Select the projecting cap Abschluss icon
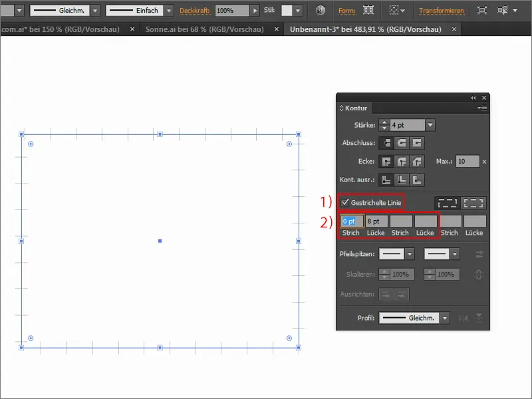Screen dimensions: 532x399 (x=417, y=143)
